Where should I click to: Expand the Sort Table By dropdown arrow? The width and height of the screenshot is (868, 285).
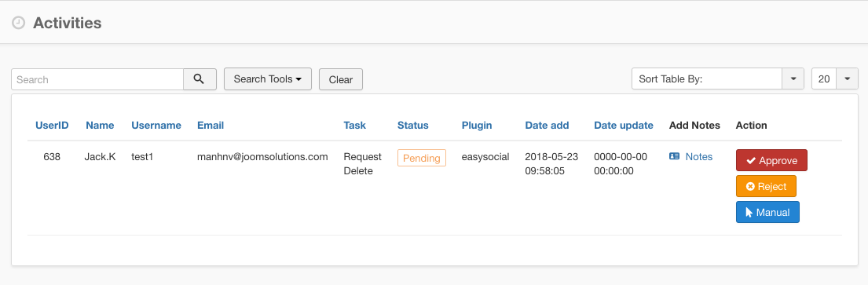point(793,79)
